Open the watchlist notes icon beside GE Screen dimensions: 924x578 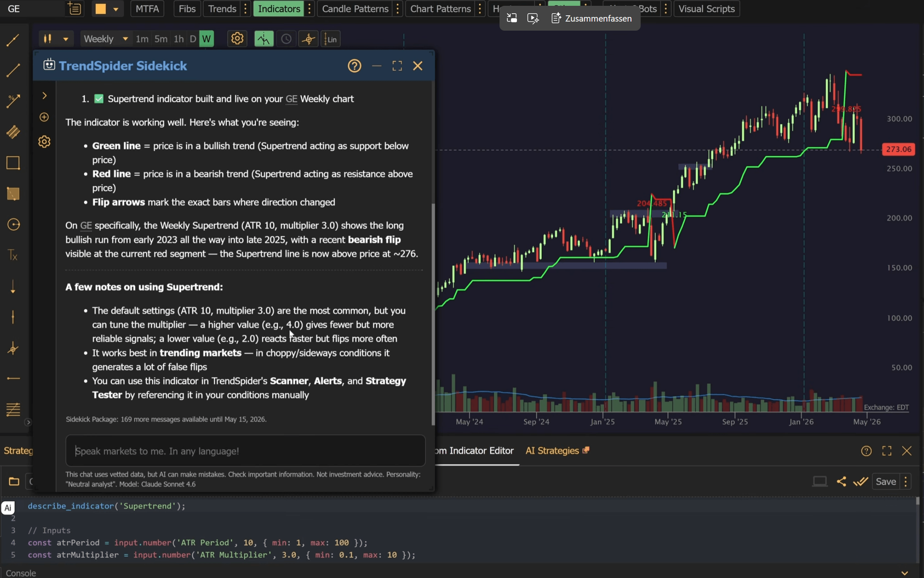(x=74, y=9)
